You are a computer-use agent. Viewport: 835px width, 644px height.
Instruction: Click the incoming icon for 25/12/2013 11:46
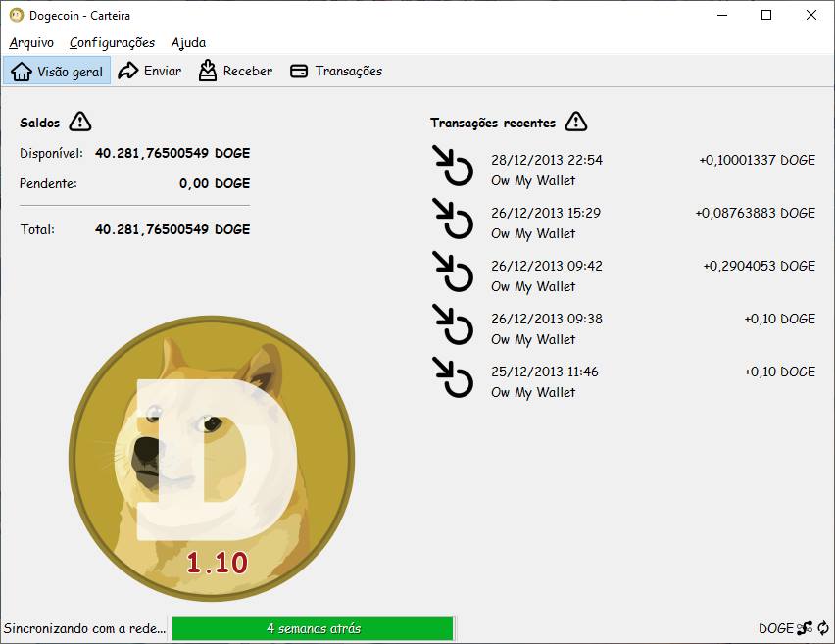tap(453, 377)
